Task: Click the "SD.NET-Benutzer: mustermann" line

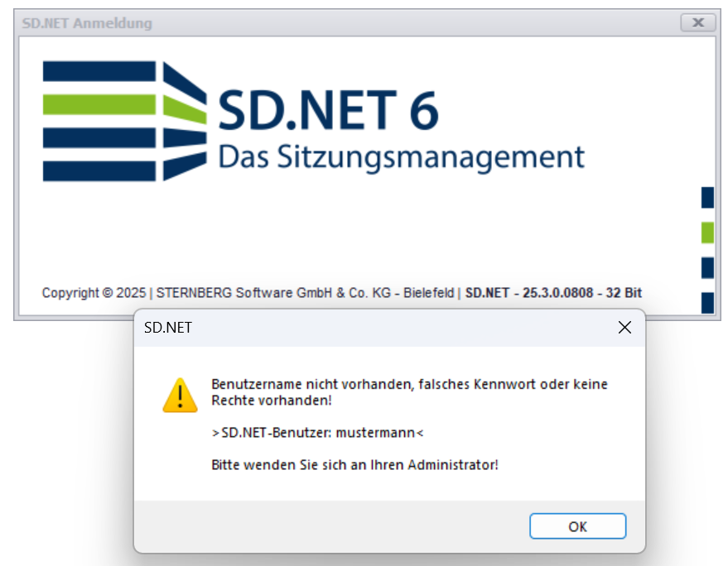Action: tap(318, 433)
